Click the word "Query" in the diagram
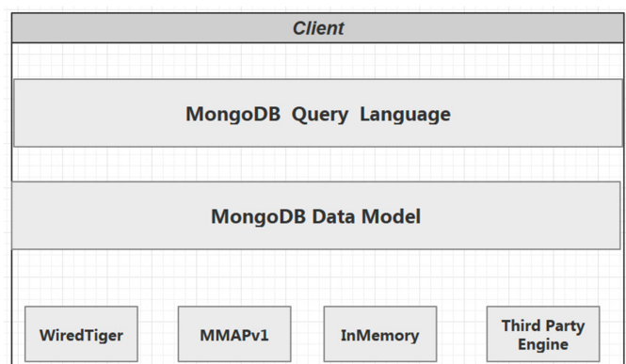Viewport: 626px width, 364px height. 320,115
